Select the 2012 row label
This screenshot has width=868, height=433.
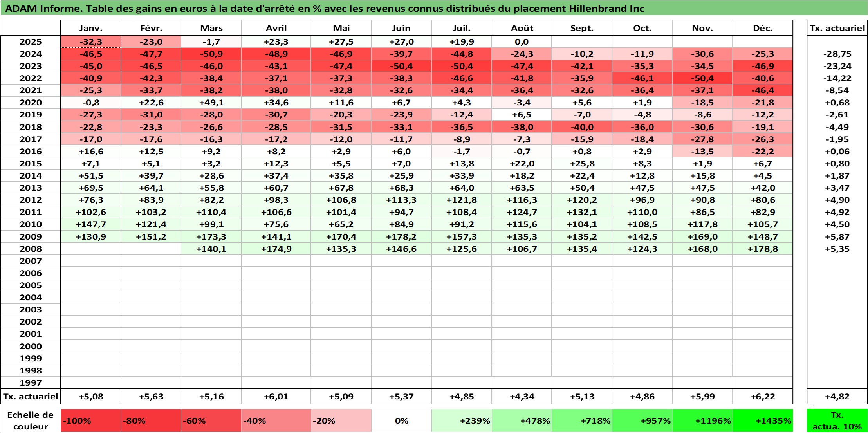pyautogui.click(x=31, y=200)
